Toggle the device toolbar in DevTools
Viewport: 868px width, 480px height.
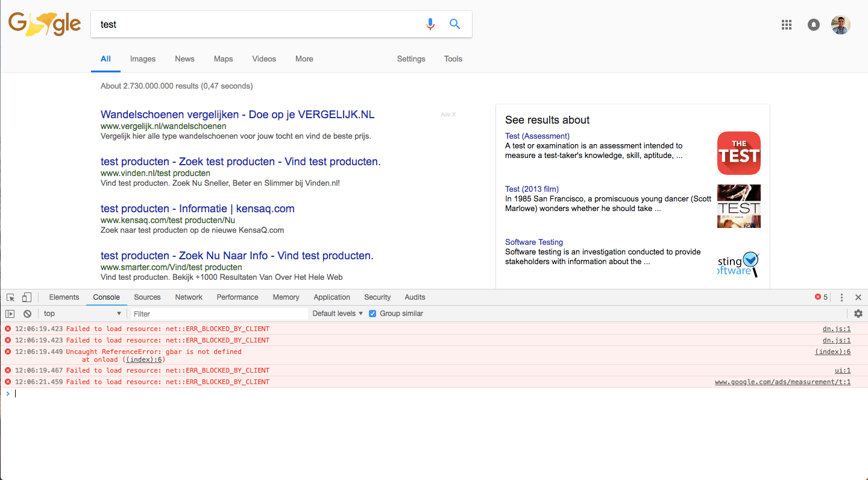click(27, 297)
